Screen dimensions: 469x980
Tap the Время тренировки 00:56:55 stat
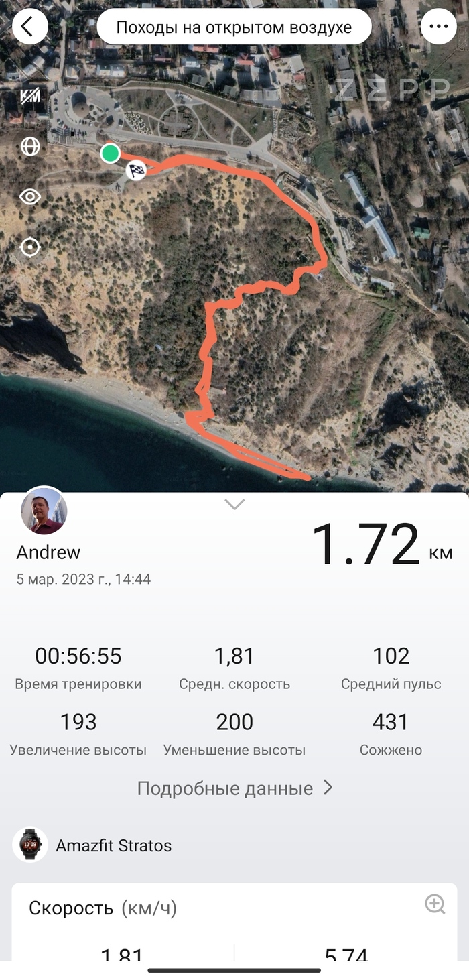[x=78, y=668]
